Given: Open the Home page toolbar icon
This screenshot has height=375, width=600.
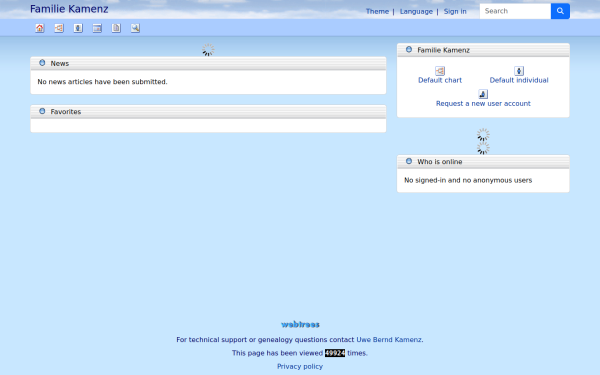Looking at the screenshot, I should click(40, 28).
